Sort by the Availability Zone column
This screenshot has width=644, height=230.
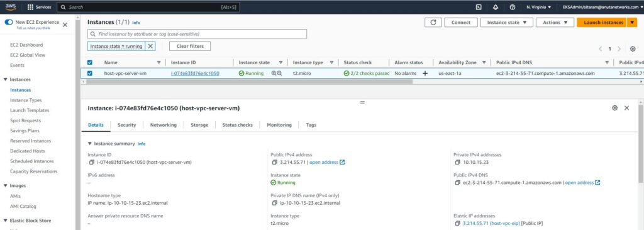tap(484, 62)
